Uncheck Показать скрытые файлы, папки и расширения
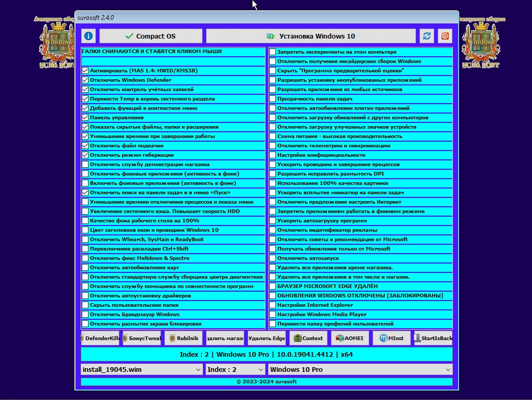Screen dimensions: 532x400 click(x=85, y=127)
